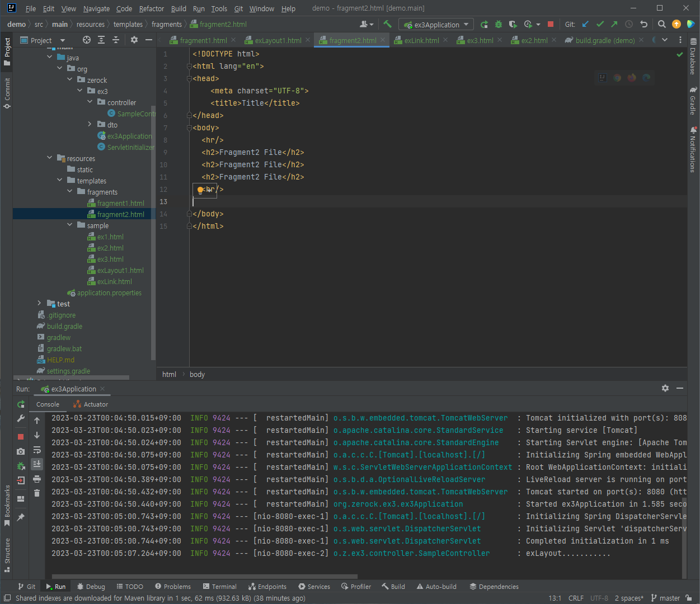Print console output with printer icon
Viewport: 700px width, 604px height.
click(37, 479)
